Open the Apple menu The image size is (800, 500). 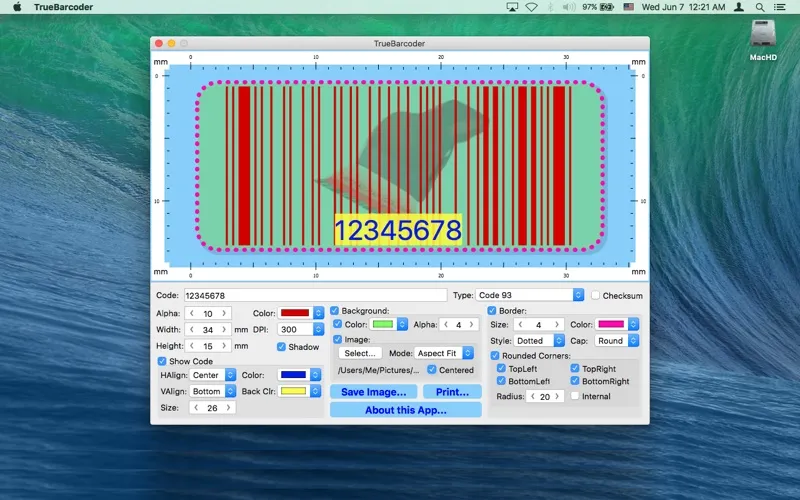point(17,7)
